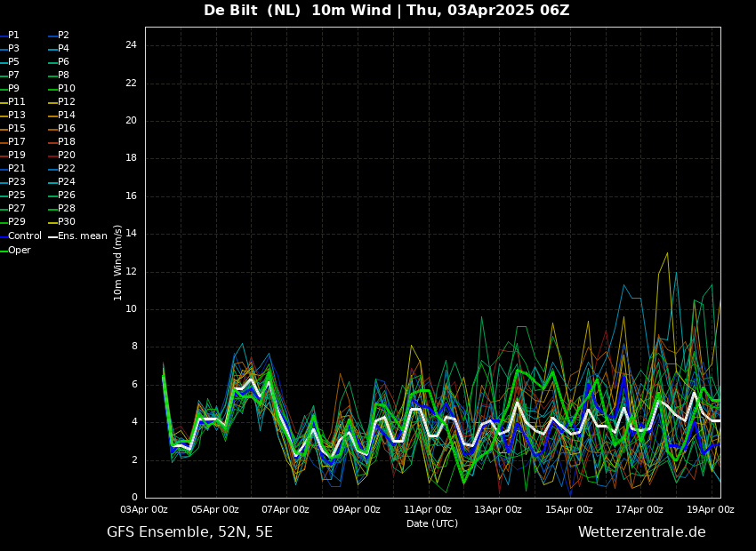Click the P15 legend label
The height and width of the screenshot is (551, 756).
(16, 129)
